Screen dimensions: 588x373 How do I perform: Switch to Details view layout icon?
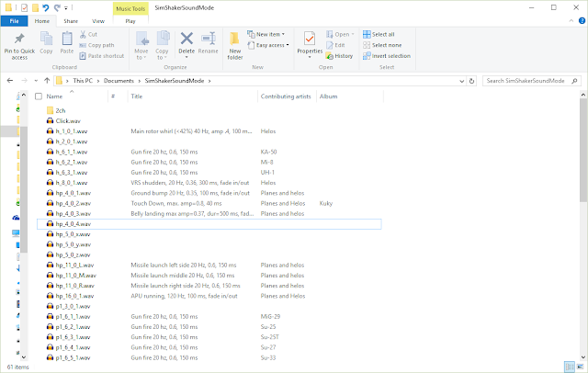tap(570, 367)
